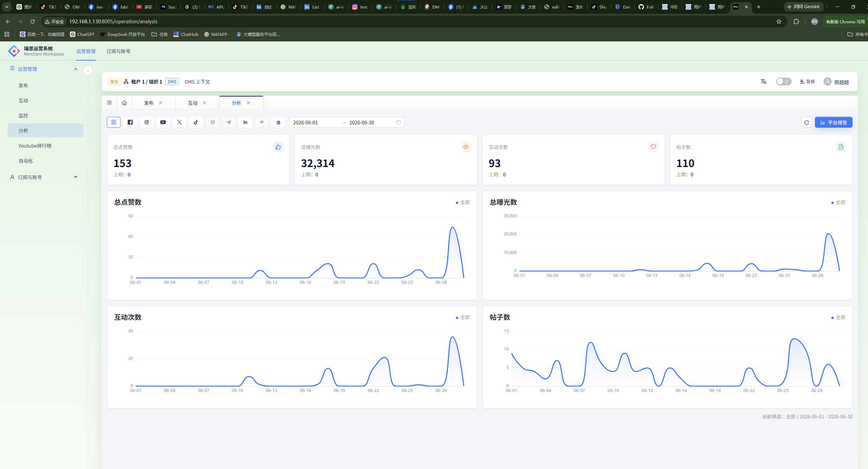Image resolution: width=868 pixels, height=469 pixels.
Task: Click thumbs-up icon on 总点赞数 card
Action: (x=278, y=147)
